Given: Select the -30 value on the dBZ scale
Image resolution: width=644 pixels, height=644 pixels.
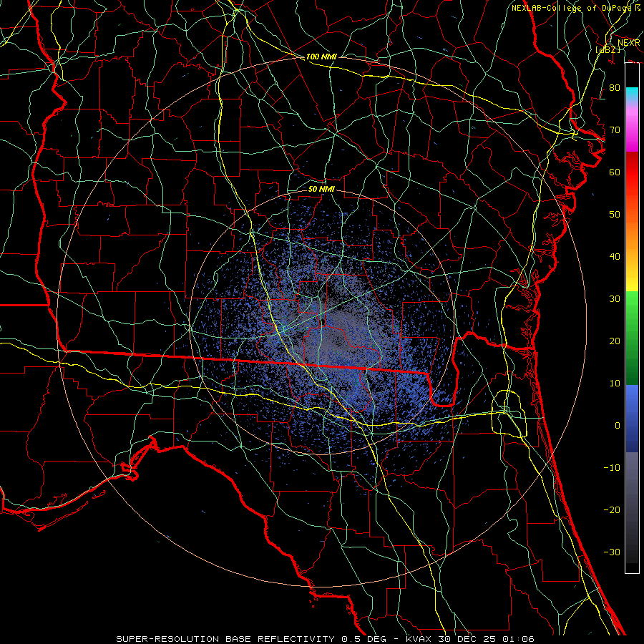Looking at the screenshot, I should coord(612,552).
